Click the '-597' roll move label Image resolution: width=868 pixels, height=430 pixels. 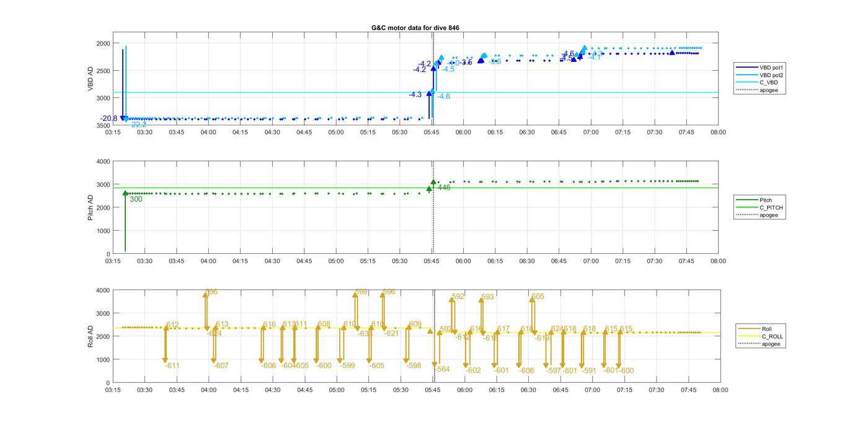click(x=554, y=370)
